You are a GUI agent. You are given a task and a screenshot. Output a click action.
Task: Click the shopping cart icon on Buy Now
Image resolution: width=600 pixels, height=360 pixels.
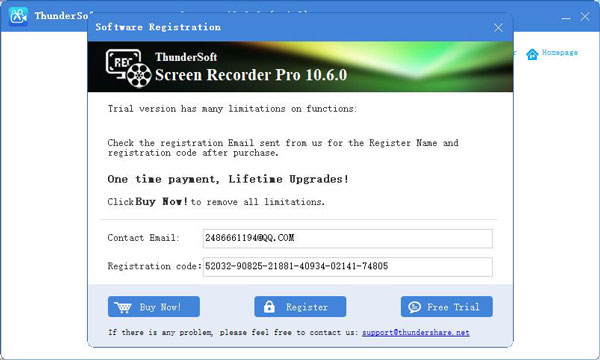tap(123, 307)
